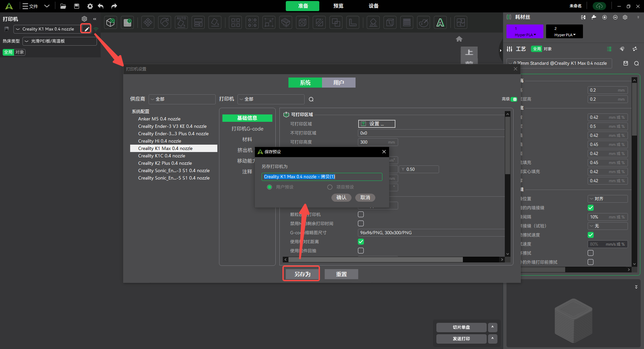Viewport: 644px width, 349px height.
Task: Click the Add plate grid icon
Action: tap(127, 22)
